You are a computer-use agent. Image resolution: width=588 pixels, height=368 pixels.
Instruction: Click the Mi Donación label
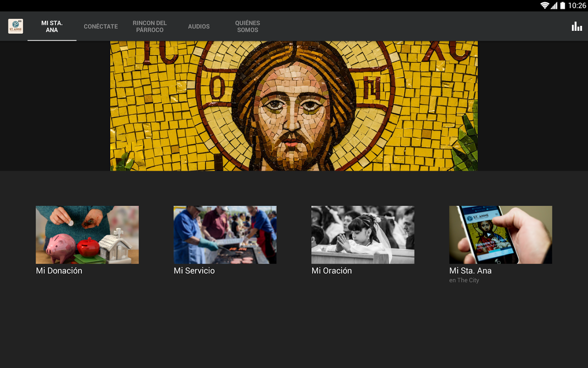click(59, 271)
